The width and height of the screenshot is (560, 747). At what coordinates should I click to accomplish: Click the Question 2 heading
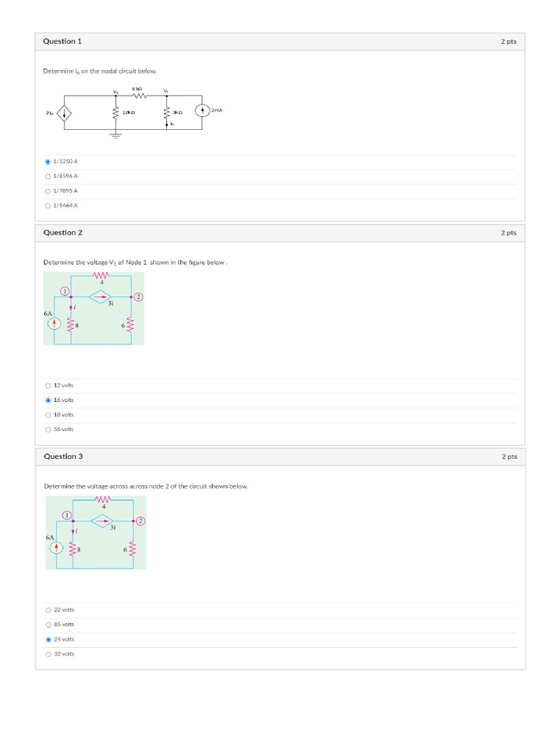pyautogui.click(x=63, y=233)
